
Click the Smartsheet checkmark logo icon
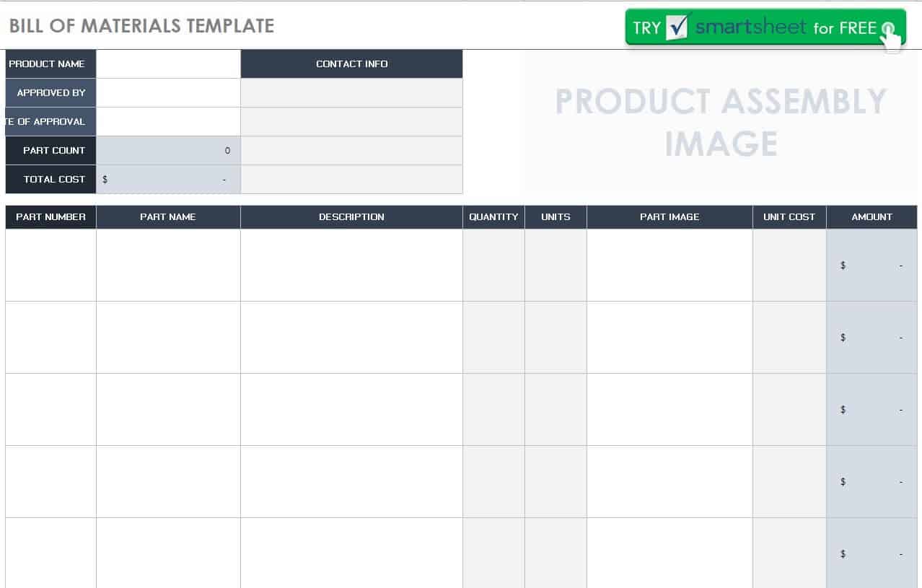pyautogui.click(x=679, y=27)
